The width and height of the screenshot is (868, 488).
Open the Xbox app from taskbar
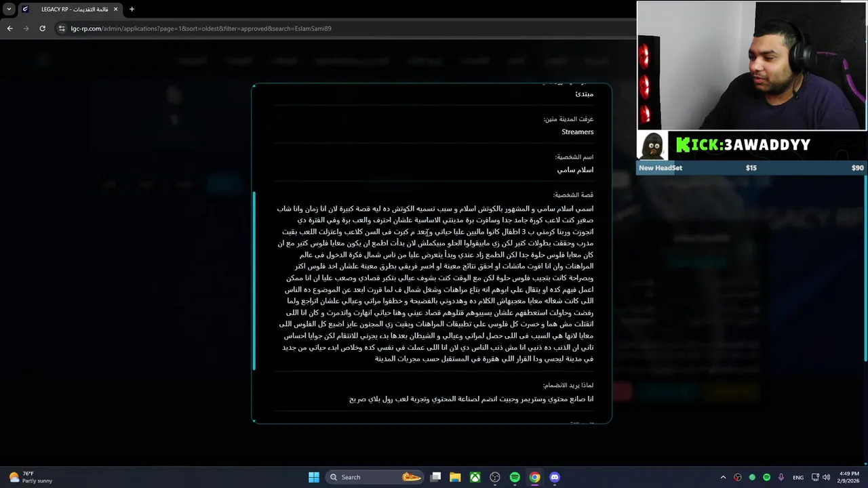(x=475, y=477)
